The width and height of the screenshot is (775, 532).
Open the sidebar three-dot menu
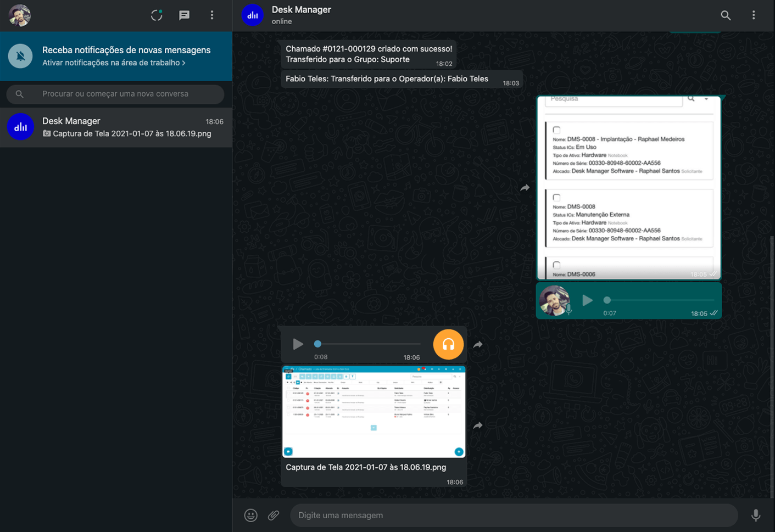[x=212, y=15]
